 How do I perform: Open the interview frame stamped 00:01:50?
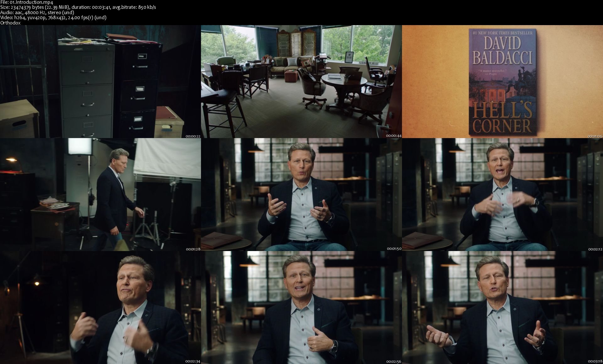301,195
